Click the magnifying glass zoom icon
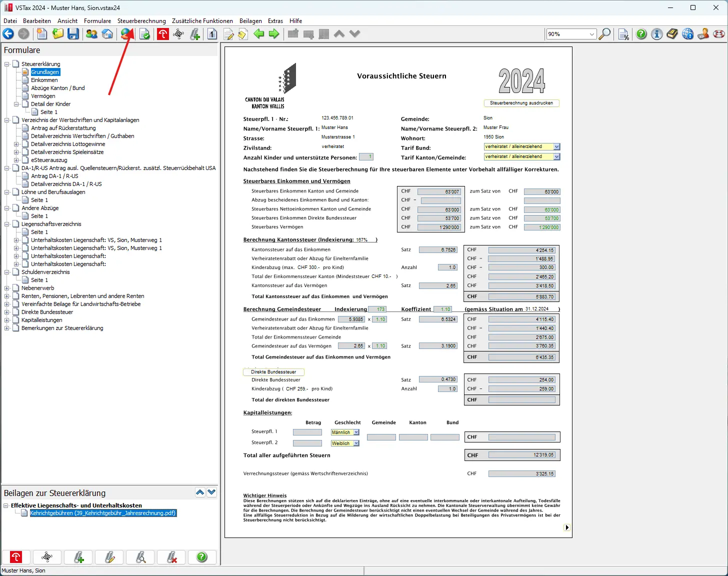This screenshot has height=576, width=728. tap(604, 34)
